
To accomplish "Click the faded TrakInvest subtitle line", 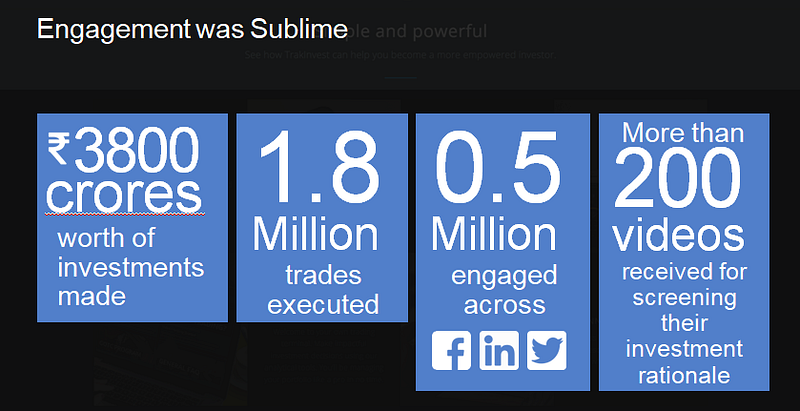I will pos(400,55).
